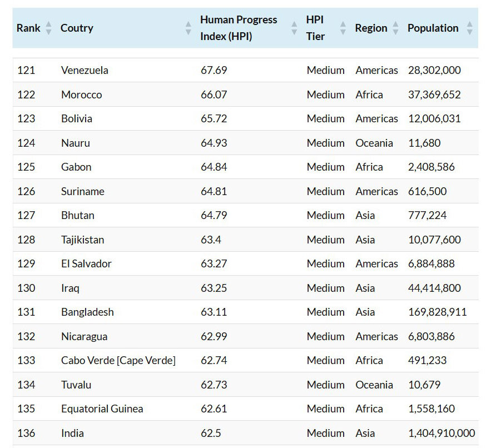Click sort arrows next to Coutry header

[x=188, y=28]
